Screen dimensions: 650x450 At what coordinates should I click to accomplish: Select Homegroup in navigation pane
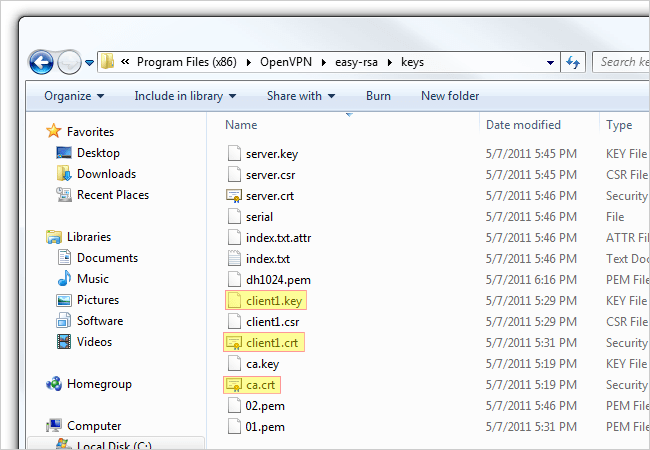(x=99, y=384)
